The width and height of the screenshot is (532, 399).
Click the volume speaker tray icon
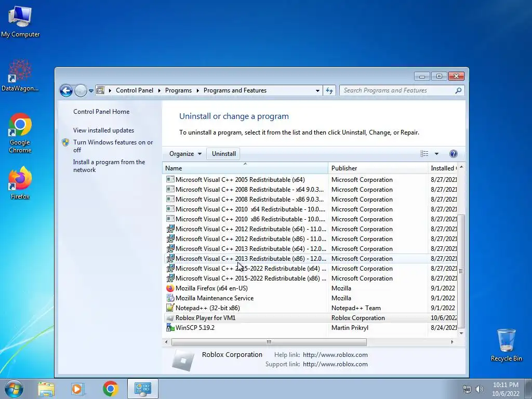point(480,389)
